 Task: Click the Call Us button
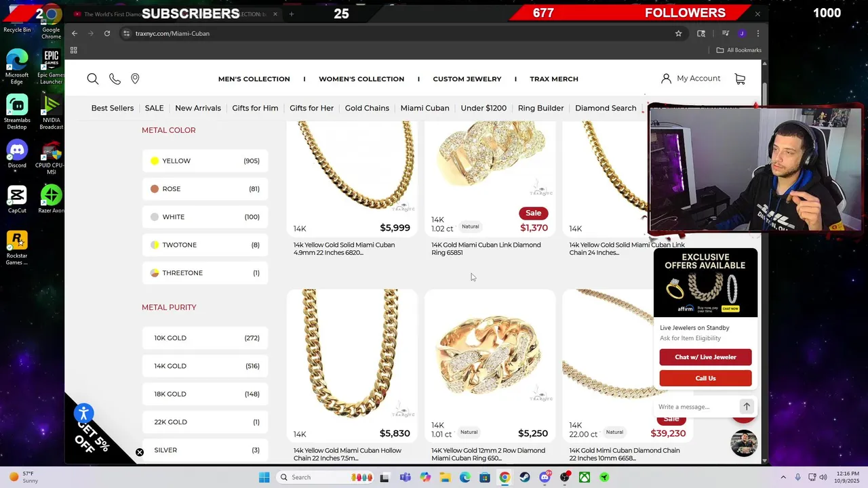click(705, 378)
